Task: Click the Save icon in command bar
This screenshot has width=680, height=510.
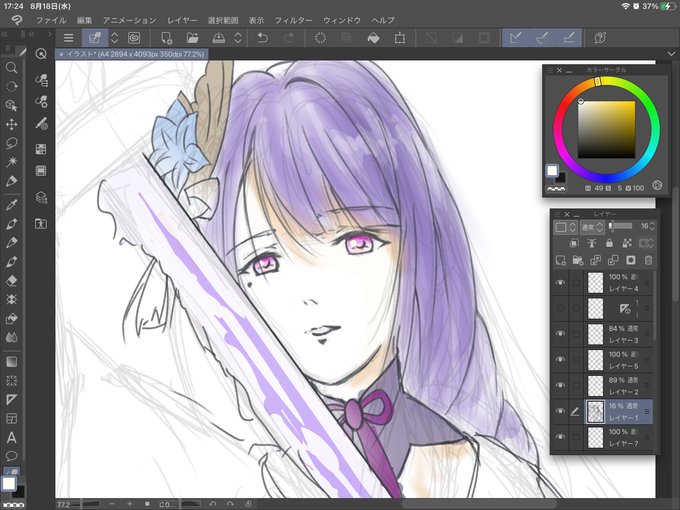Action: point(219,38)
